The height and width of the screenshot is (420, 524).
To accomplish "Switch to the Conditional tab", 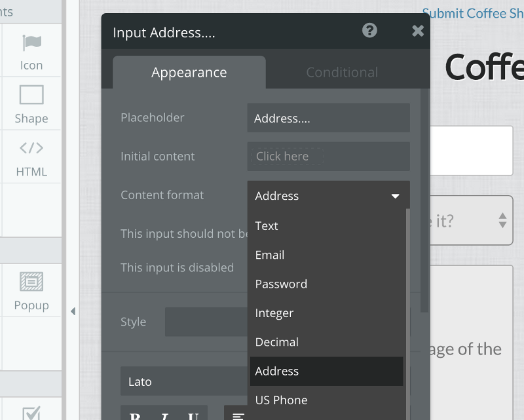I will pos(342,72).
